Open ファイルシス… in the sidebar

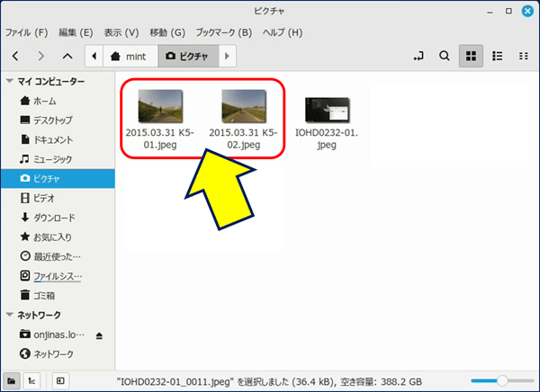(58, 276)
